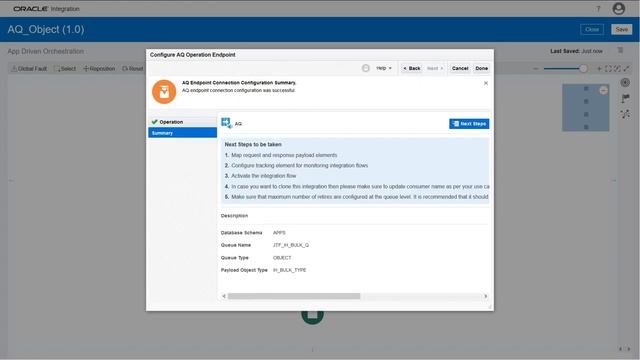
Task: Click the OBJECT queue type value
Action: coord(282,258)
